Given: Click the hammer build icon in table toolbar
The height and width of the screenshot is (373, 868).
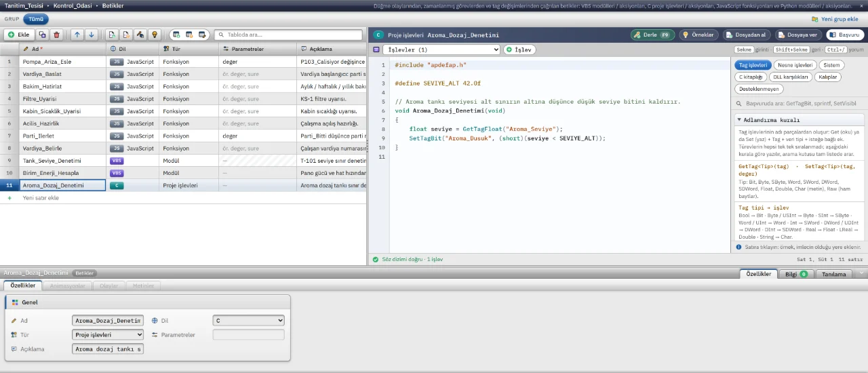Looking at the screenshot, I should 140,35.
